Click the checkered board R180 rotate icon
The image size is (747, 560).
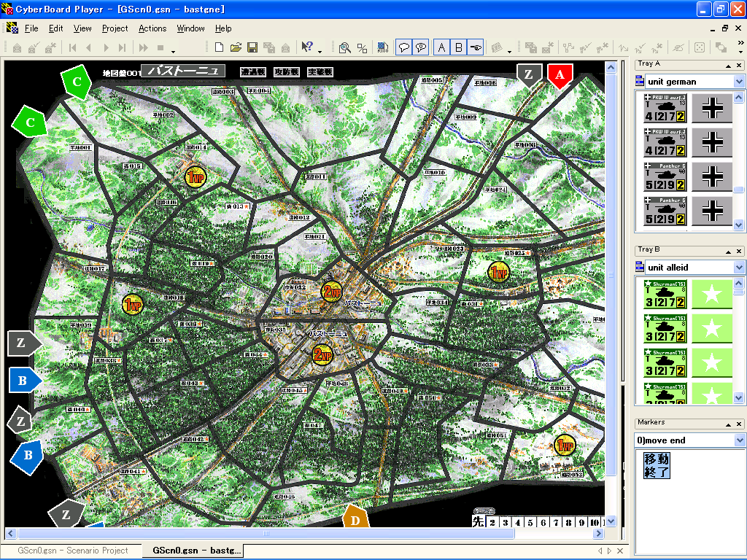coord(382,47)
